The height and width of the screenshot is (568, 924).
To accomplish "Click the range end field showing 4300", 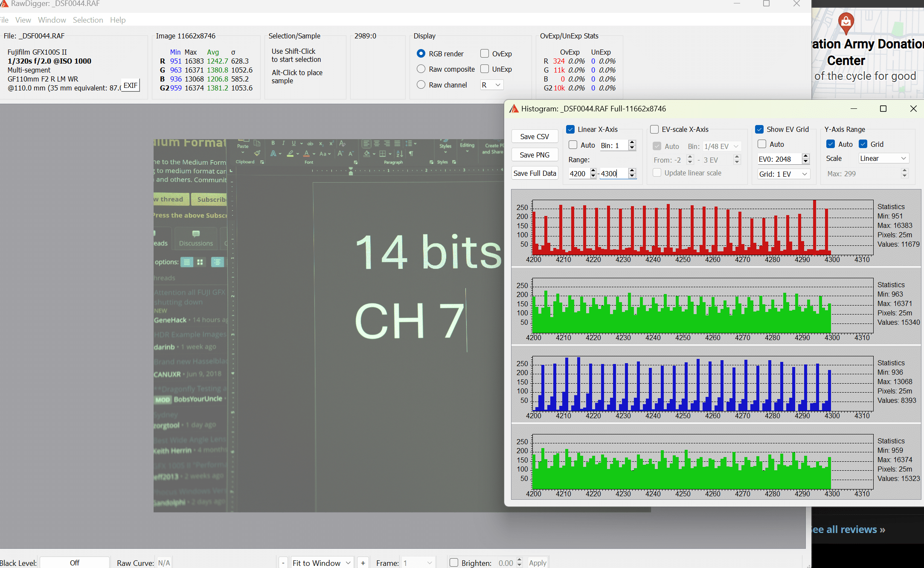I will coord(614,174).
